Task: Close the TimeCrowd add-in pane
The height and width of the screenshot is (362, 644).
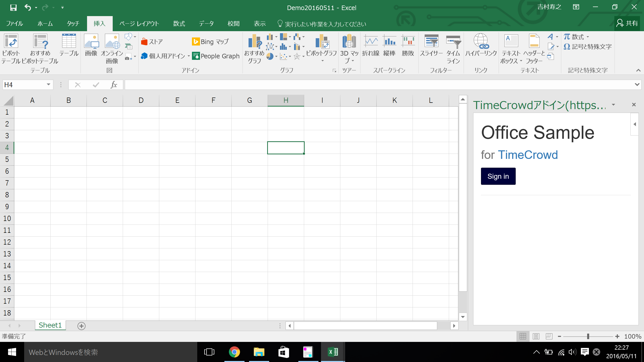Action: pos(634,105)
